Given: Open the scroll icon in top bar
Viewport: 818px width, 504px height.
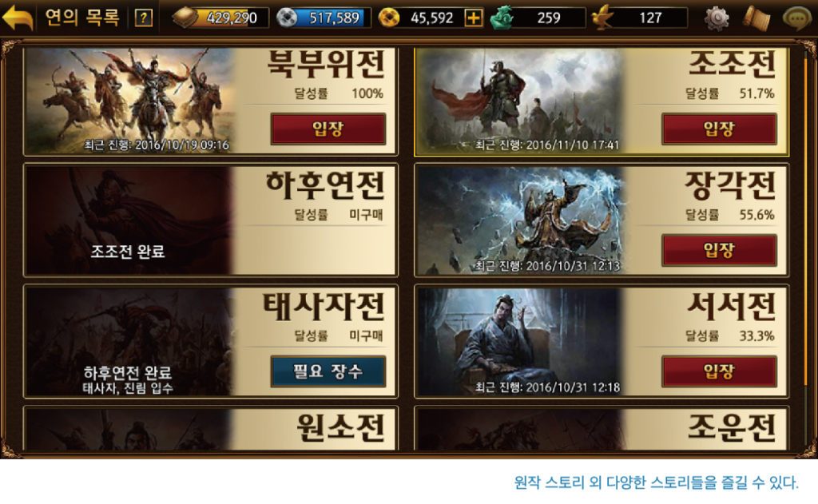Looking at the screenshot, I should 756,18.
